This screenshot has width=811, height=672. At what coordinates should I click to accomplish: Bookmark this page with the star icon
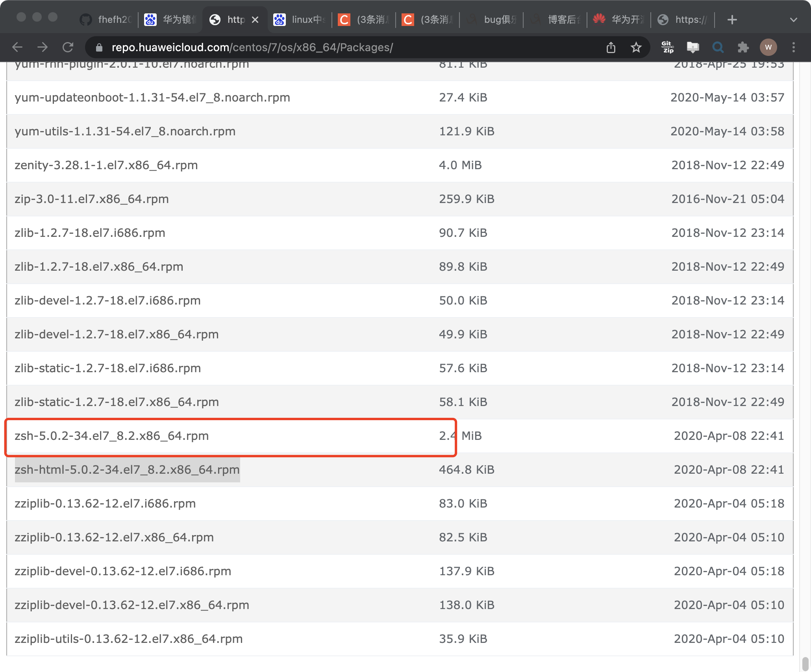pos(636,48)
